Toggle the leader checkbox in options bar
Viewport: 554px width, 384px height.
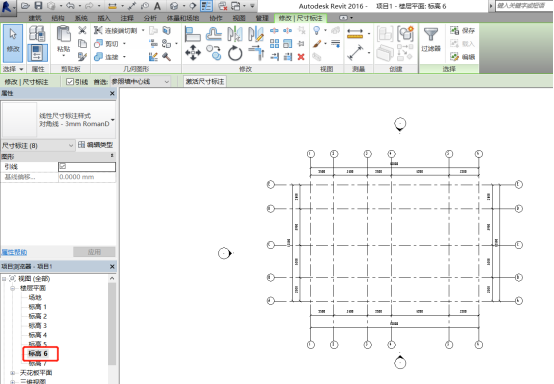coord(70,82)
